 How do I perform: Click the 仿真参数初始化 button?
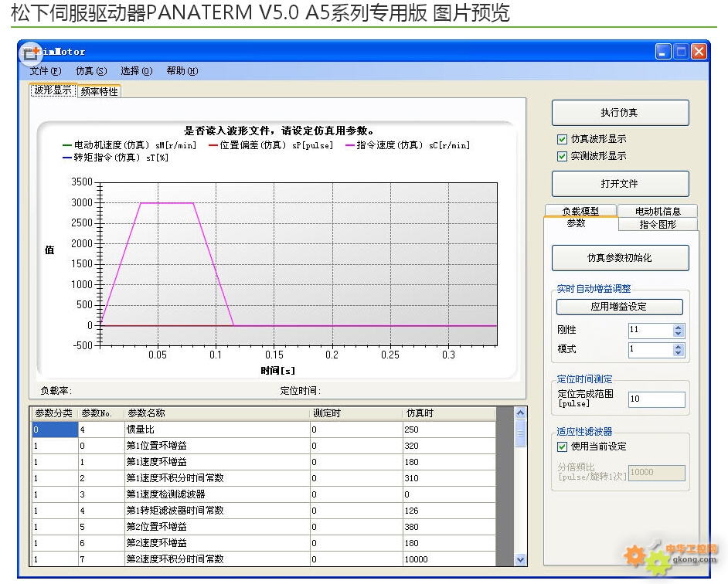[x=620, y=258]
